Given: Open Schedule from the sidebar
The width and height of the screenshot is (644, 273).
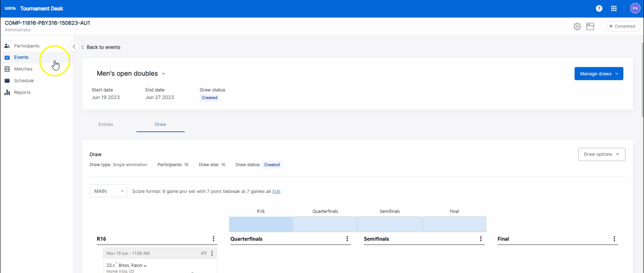Looking at the screenshot, I should click(x=24, y=81).
